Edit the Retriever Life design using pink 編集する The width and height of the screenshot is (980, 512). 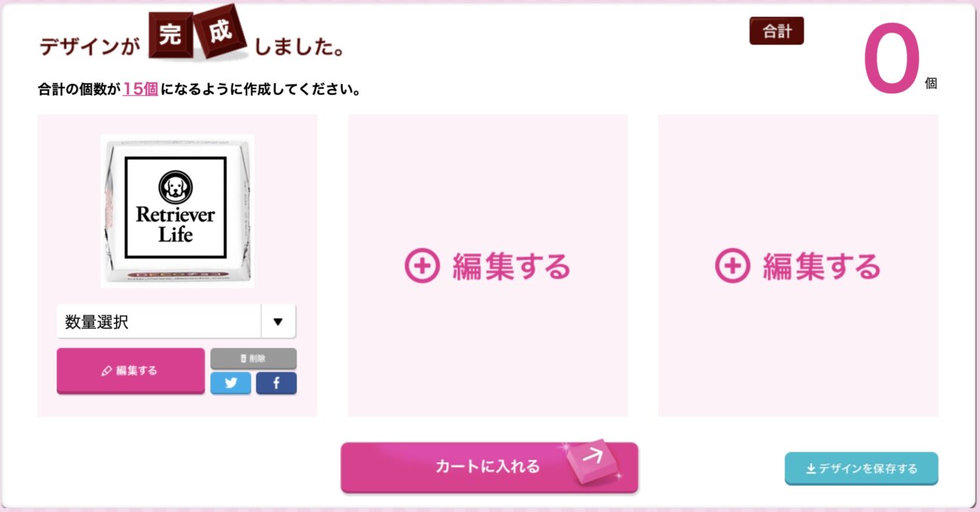point(130,370)
